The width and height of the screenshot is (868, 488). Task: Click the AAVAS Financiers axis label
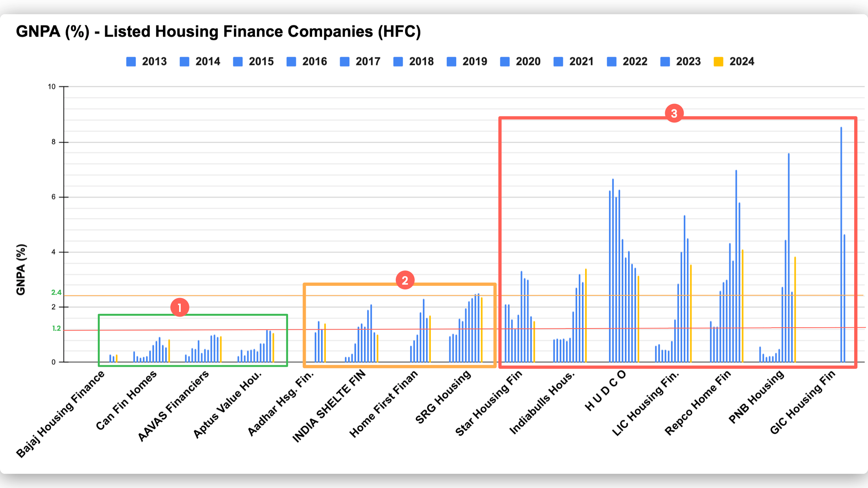click(x=173, y=406)
